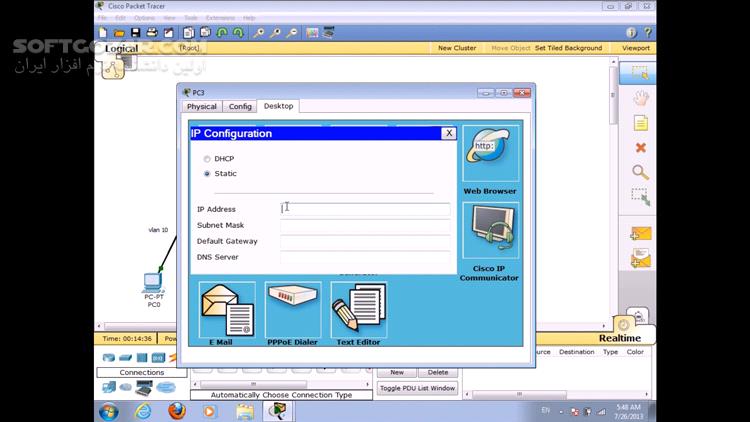Open the Activity Wizard toolbar icon
750x422 pixels.
169,33
